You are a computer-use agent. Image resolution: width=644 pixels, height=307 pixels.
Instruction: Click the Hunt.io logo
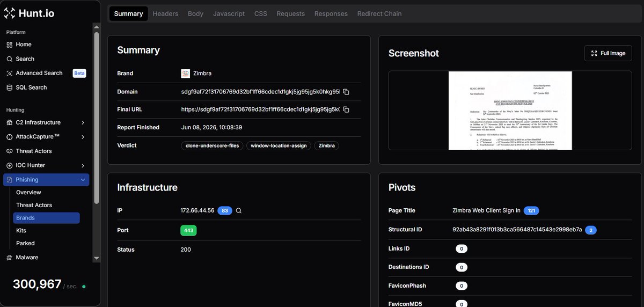click(29, 13)
